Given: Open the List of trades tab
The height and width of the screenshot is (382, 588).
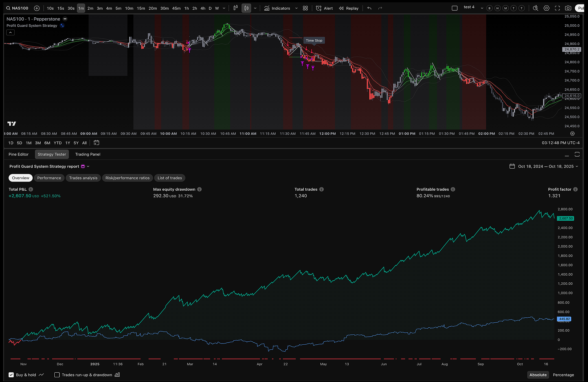Looking at the screenshot, I should tap(170, 178).
